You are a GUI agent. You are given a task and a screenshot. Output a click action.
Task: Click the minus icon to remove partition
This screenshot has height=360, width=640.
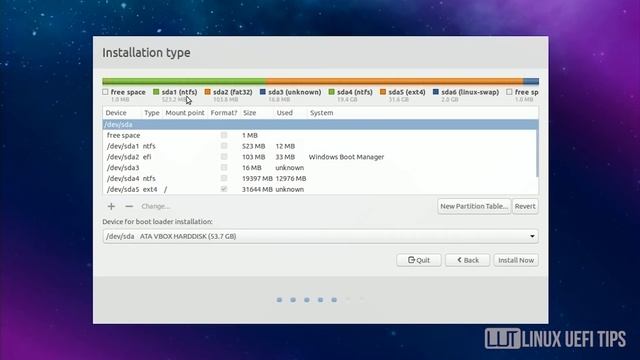(x=129, y=207)
